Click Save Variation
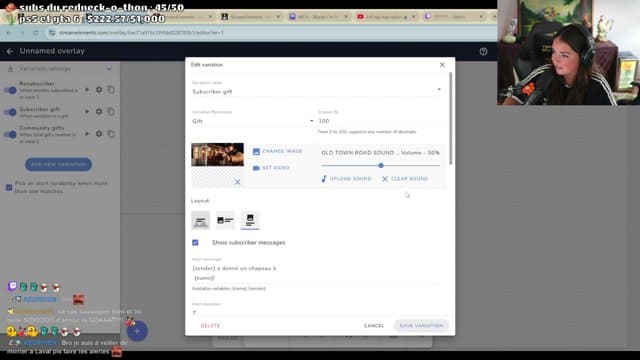Screen dimensions: 640x360 tap(421, 326)
